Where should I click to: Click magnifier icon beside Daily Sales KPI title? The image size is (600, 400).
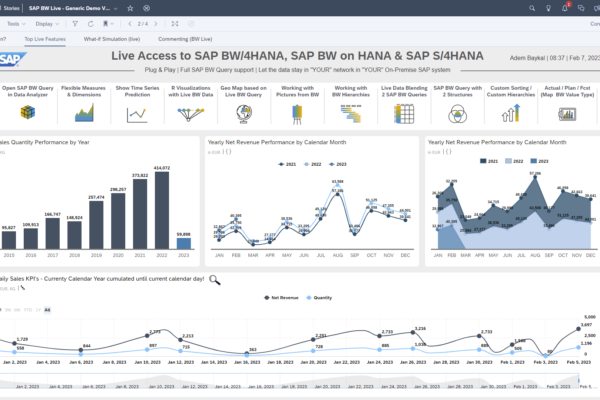pyautogui.click(x=215, y=280)
